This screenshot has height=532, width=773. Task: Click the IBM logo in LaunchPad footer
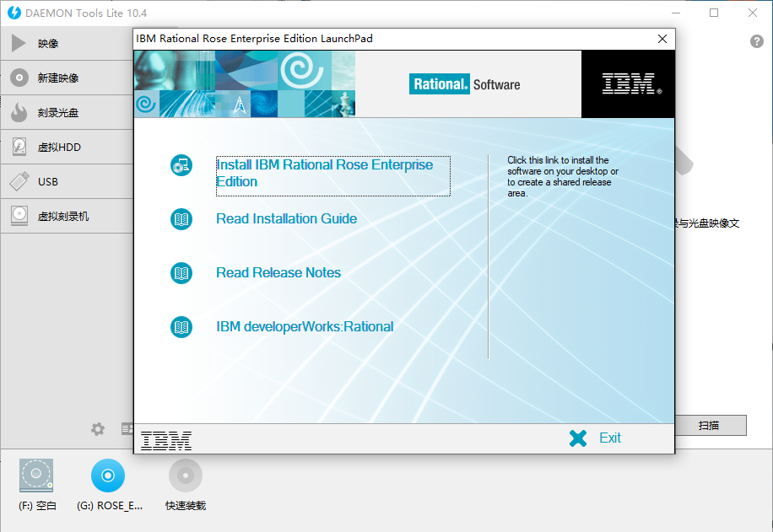(166, 440)
